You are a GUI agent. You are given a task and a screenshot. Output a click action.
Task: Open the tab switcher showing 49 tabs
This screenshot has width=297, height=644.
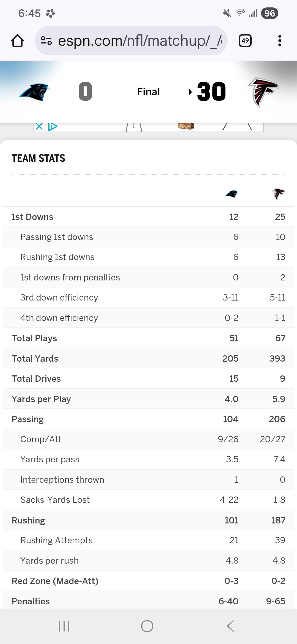coord(245,41)
